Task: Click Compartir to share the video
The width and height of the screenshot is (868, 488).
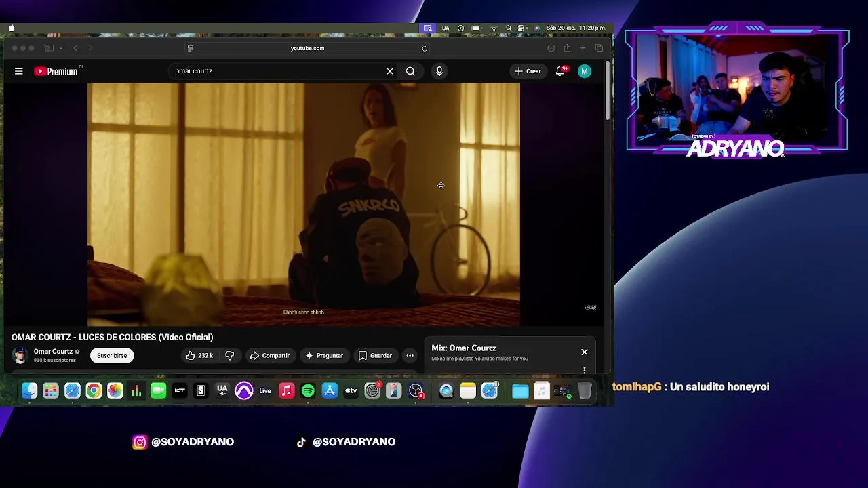Action: (x=269, y=355)
